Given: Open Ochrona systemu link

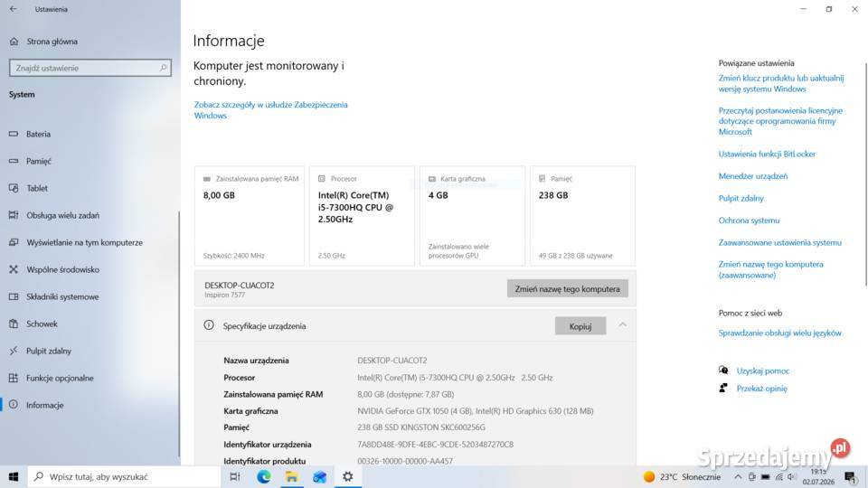Looking at the screenshot, I should [749, 221].
